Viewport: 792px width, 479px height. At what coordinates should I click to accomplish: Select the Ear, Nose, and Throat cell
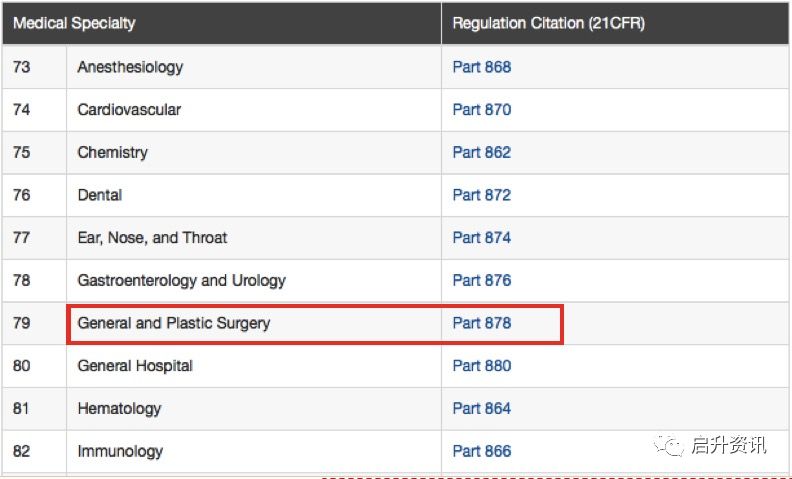point(152,238)
